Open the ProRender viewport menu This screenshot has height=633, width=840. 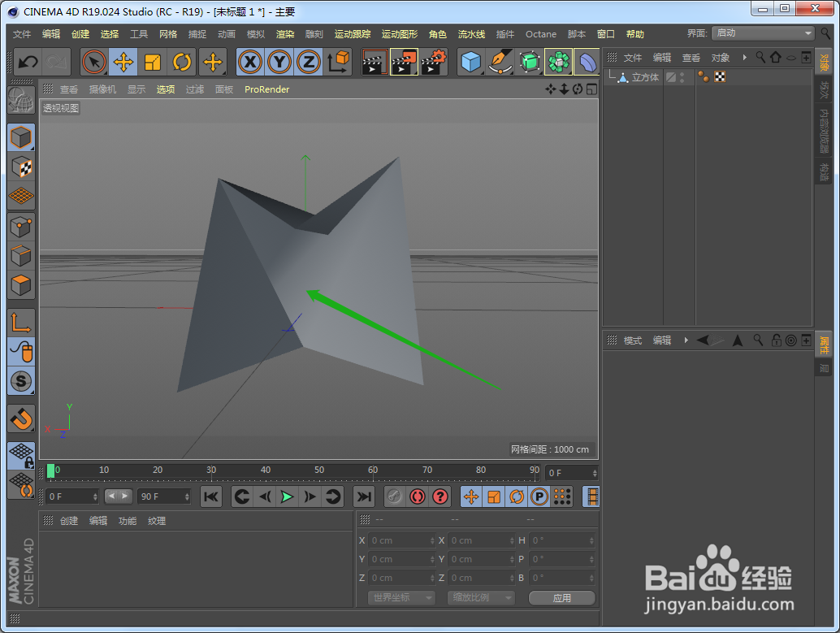(266, 89)
